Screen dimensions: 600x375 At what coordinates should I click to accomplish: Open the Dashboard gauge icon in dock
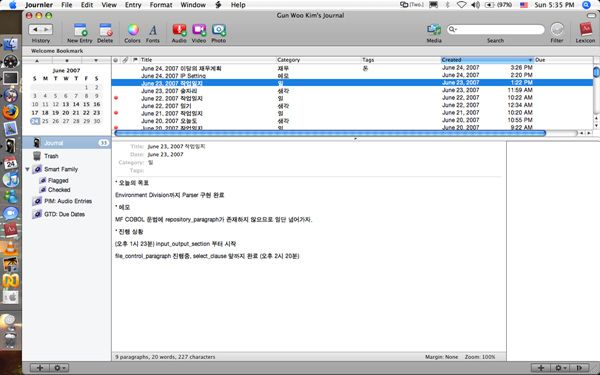[10, 62]
